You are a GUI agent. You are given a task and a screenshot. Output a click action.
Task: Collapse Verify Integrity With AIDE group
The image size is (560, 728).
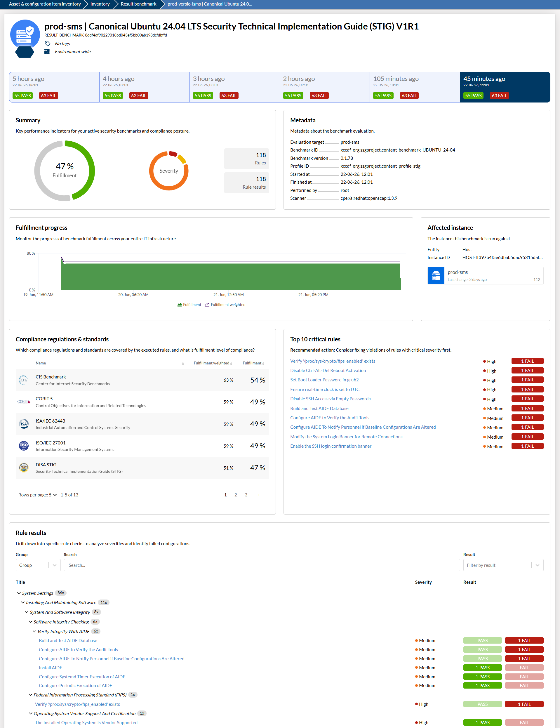(x=34, y=631)
